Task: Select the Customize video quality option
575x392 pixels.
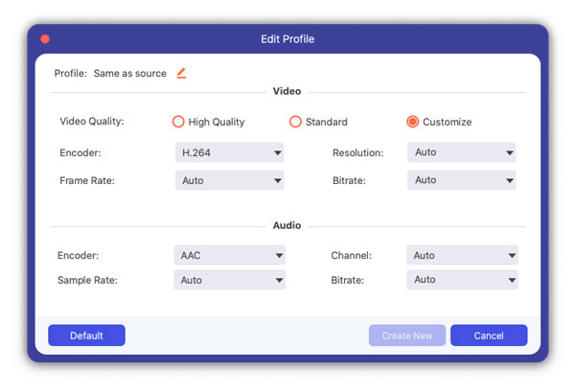Action: click(x=412, y=122)
